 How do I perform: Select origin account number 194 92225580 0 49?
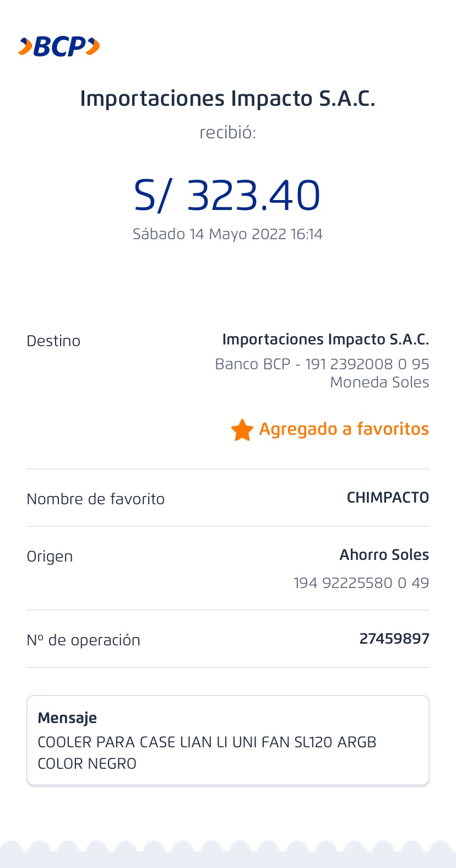click(x=361, y=583)
